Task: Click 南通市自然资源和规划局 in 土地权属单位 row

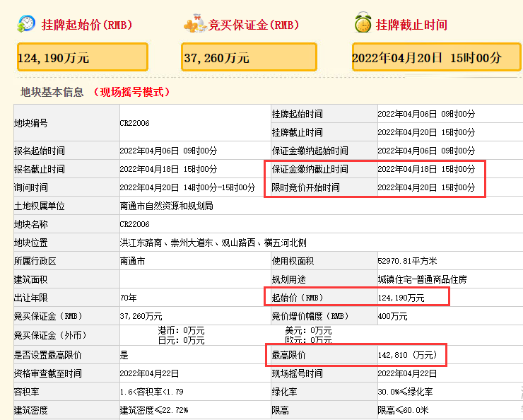Action: (166, 206)
